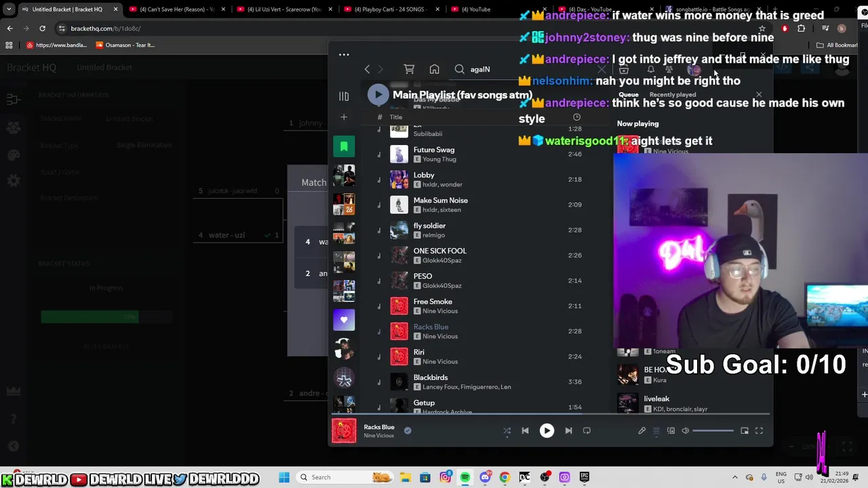Skip to next track
The width and height of the screenshot is (868, 488).
coord(568,430)
